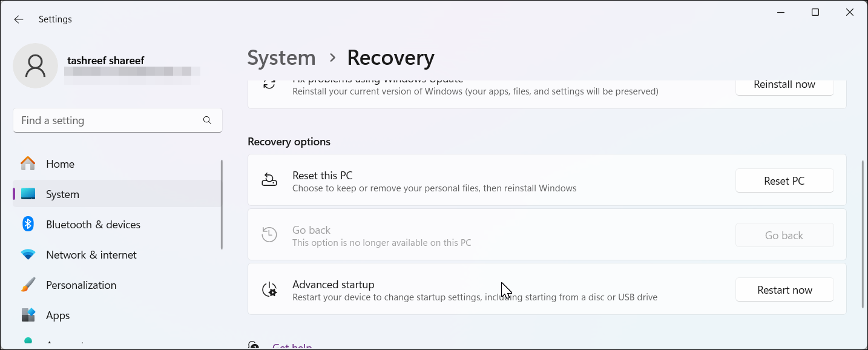Viewport: 868px width, 350px height.
Task: Click 'Choose to keep or remove' description
Action: pos(435,188)
